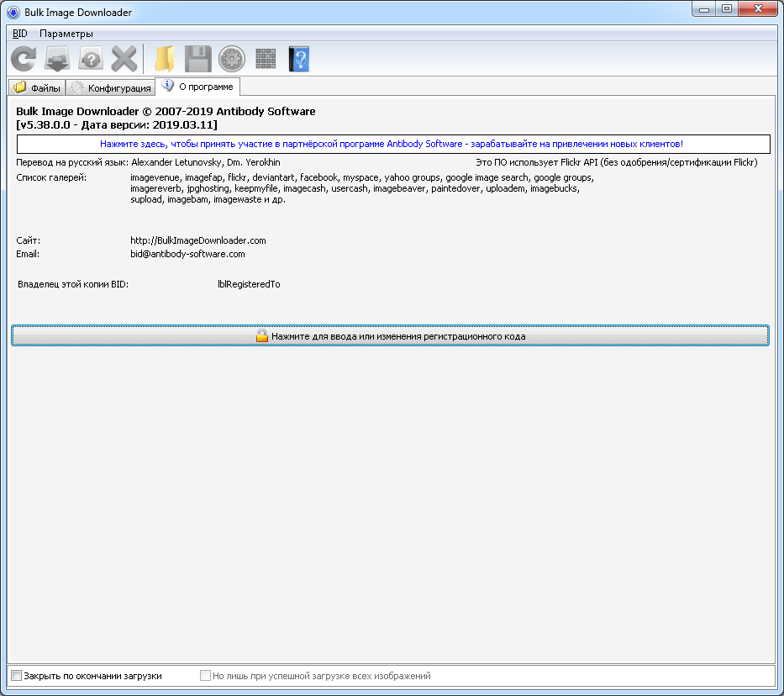The width and height of the screenshot is (784, 696).
Task: Maximize the Bulk Image Downloader window
Action: pyautogui.click(x=727, y=9)
